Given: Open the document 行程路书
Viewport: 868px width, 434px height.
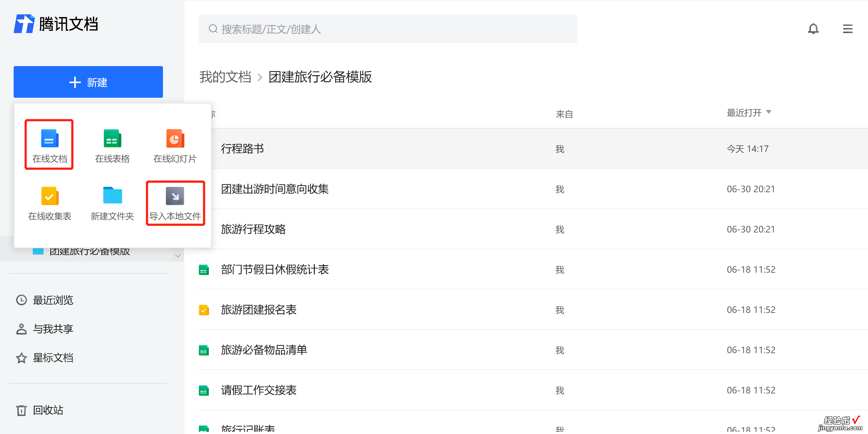Looking at the screenshot, I should (x=242, y=149).
